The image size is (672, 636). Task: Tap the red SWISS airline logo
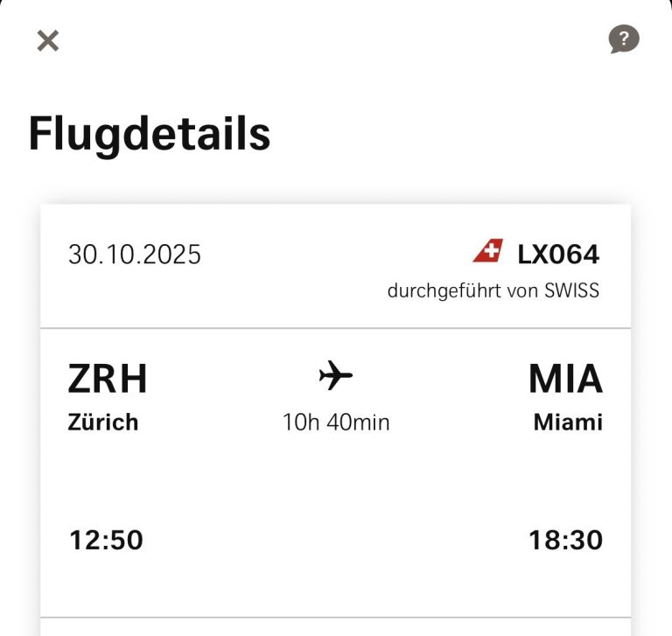(x=488, y=253)
